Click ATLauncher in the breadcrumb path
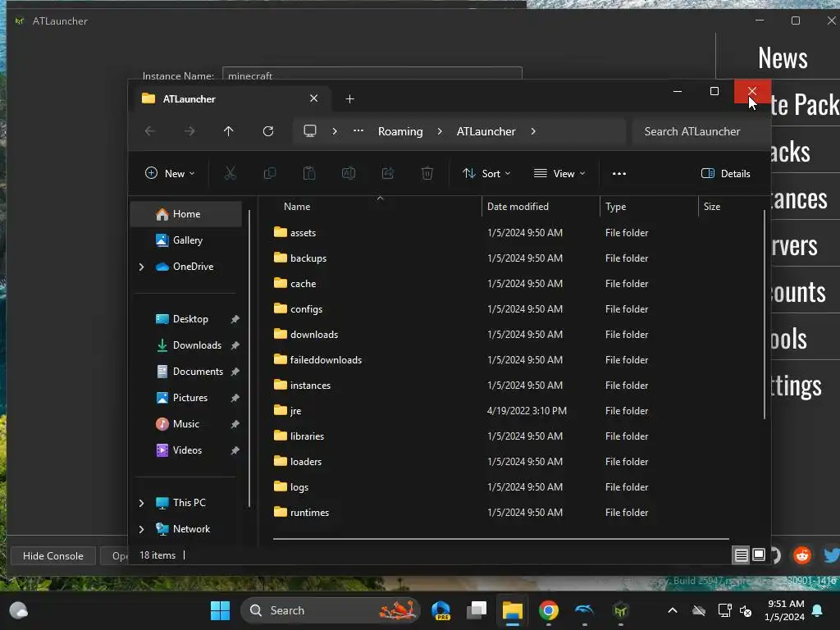 coord(486,131)
